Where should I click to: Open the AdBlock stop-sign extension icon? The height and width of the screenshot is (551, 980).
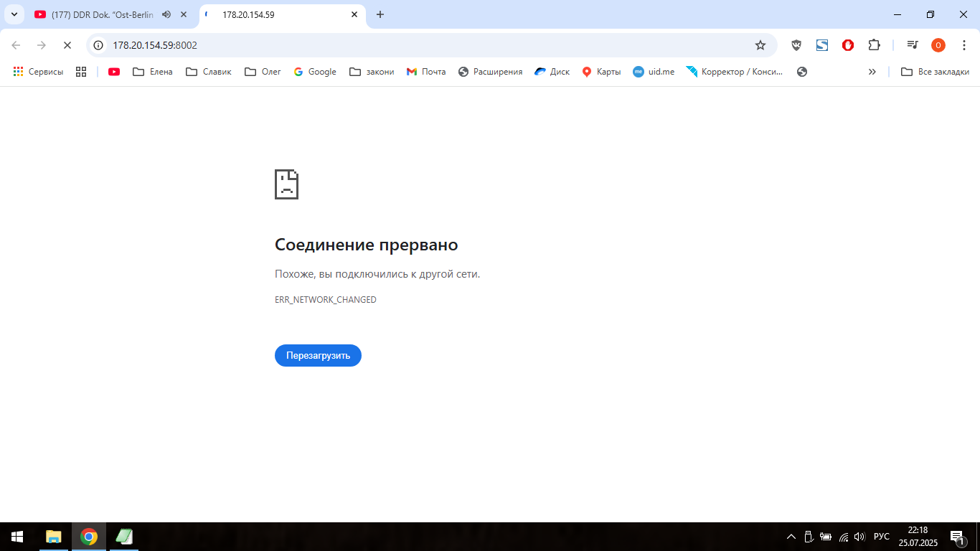coord(848,44)
